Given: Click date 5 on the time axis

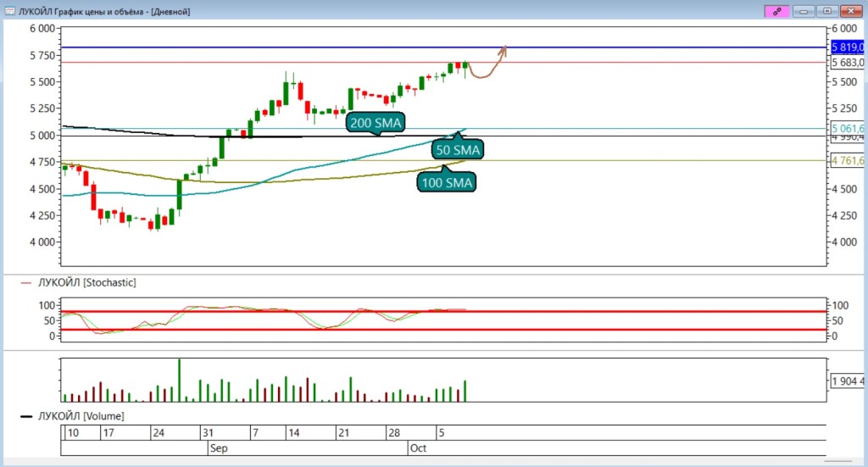Looking at the screenshot, I should [x=441, y=433].
